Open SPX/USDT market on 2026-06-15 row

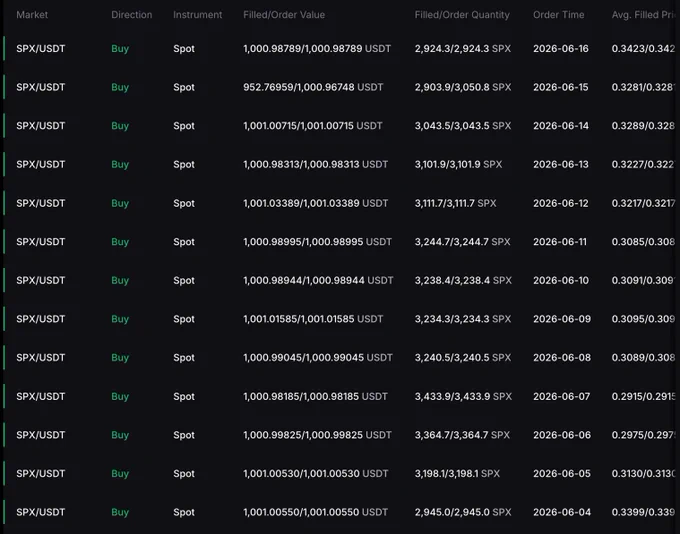(41, 87)
